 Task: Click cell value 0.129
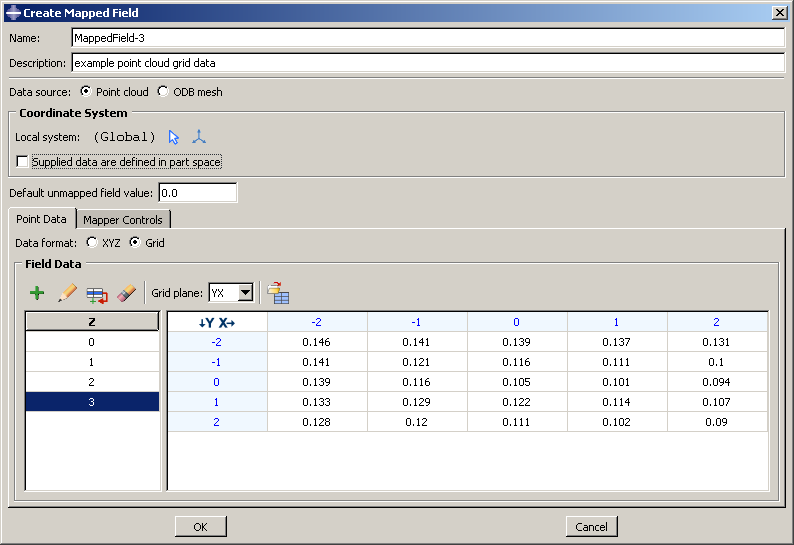pos(416,402)
